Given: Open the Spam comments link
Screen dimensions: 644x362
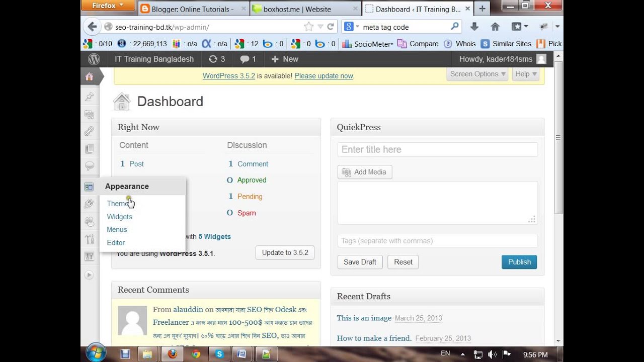Looking at the screenshot, I should pyautogui.click(x=247, y=213).
